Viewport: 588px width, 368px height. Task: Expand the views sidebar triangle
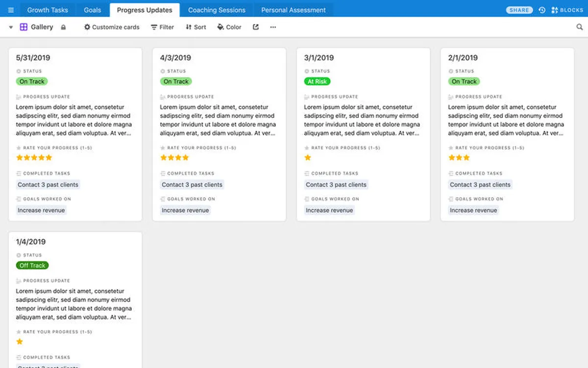[11, 27]
